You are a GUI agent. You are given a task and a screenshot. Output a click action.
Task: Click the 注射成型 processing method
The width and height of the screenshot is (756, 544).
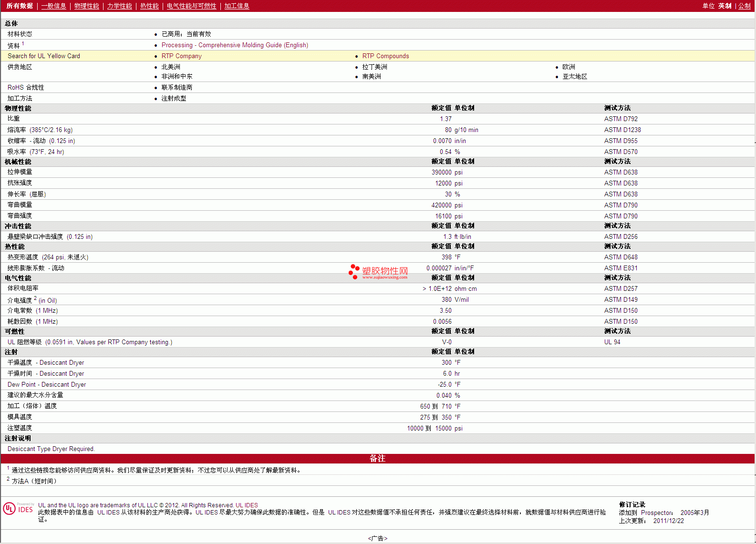click(x=174, y=99)
